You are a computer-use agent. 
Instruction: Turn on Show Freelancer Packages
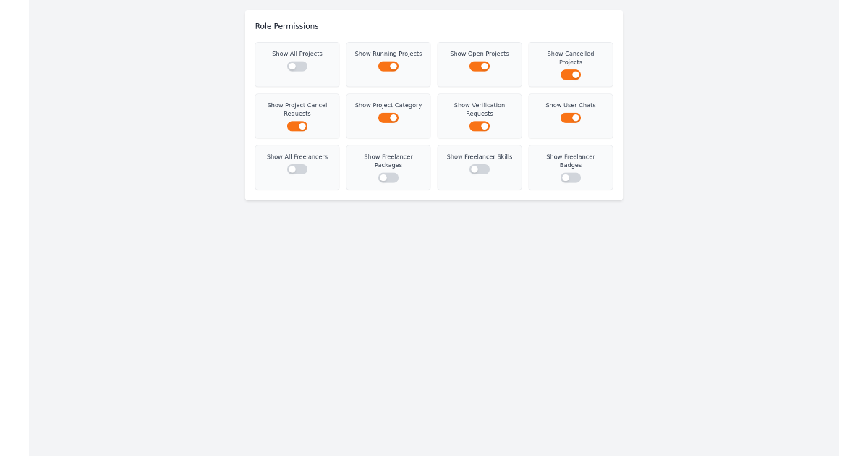coord(388,177)
